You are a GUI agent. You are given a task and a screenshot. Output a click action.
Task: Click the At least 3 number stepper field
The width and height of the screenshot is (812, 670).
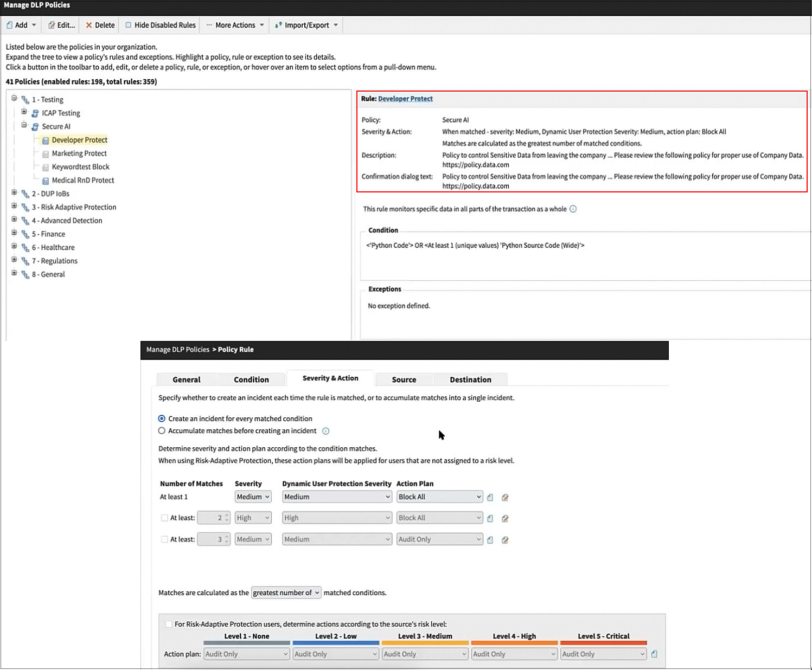click(214, 539)
